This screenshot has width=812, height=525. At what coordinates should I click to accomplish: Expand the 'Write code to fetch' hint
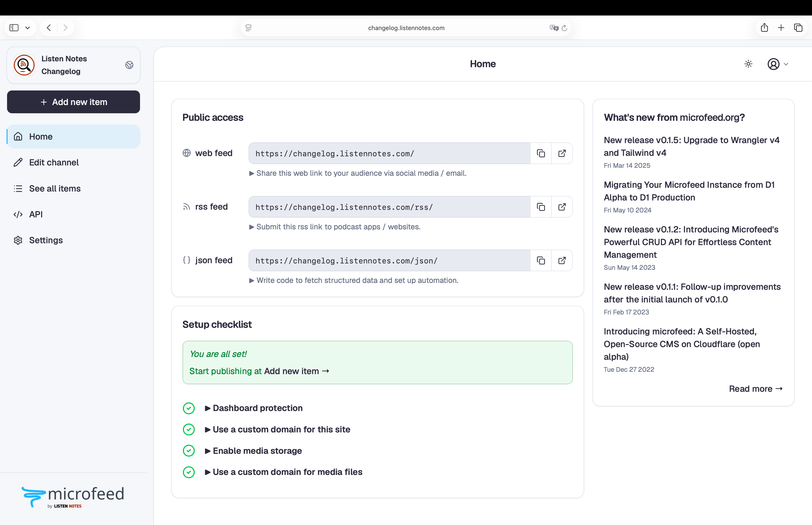pos(354,280)
